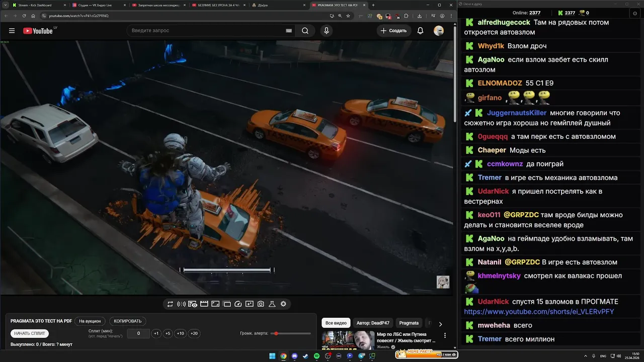
Task: Click the YouTube search magnifier button
Action: click(x=305, y=31)
